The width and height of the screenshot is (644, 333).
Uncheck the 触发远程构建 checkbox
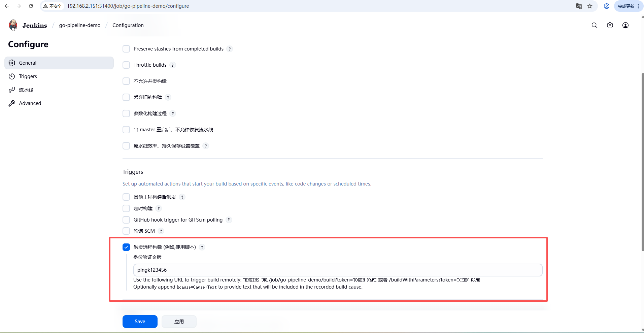[x=126, y=247]
